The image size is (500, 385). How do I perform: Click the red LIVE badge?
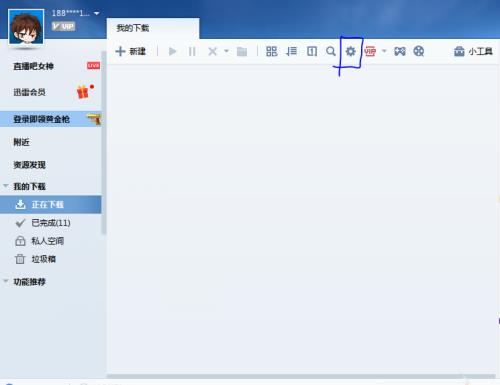(x=93, y=65)
